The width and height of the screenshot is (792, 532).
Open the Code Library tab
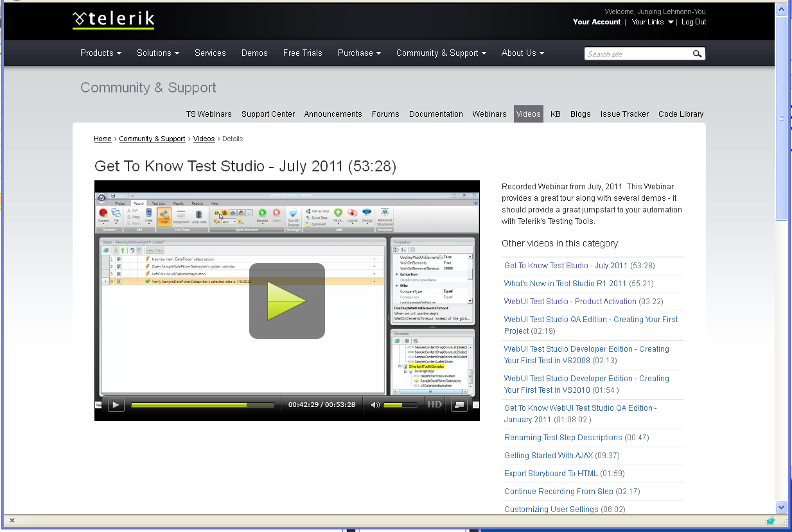(x=681, y=114)
